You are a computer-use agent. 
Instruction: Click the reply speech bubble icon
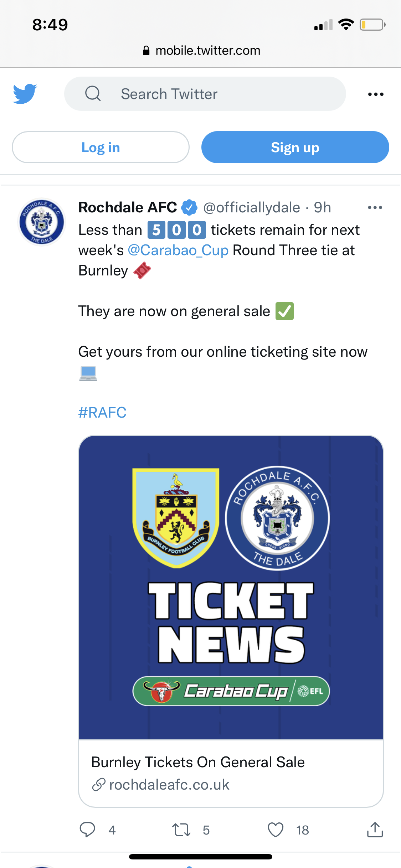[x=87, y=830]
